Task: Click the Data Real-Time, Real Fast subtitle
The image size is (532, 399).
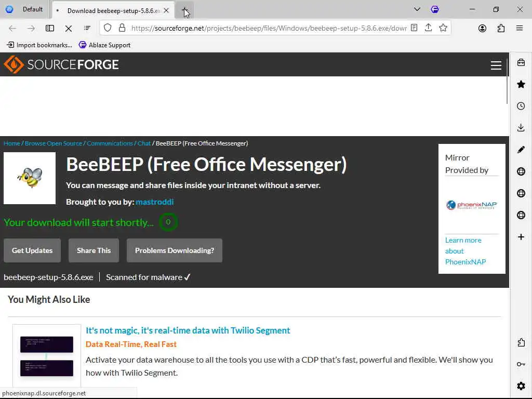Action: click(x=131, y=344)
